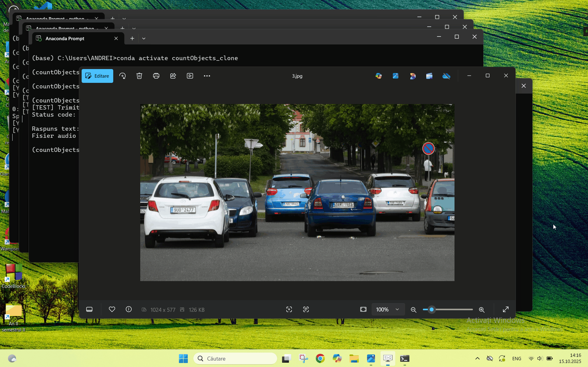Show file info with the info icon
The image size is (588, 367).
click(x=129, y=309)
